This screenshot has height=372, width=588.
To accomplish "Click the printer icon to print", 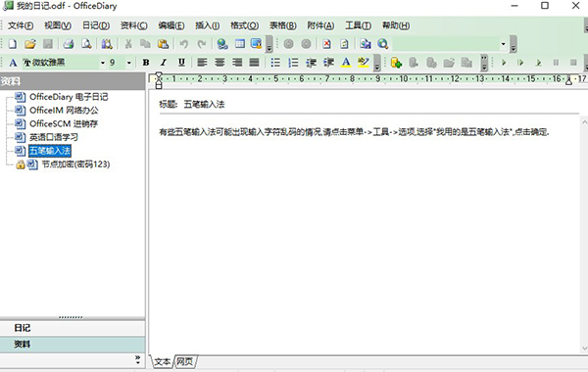I will tap(69, 44).
